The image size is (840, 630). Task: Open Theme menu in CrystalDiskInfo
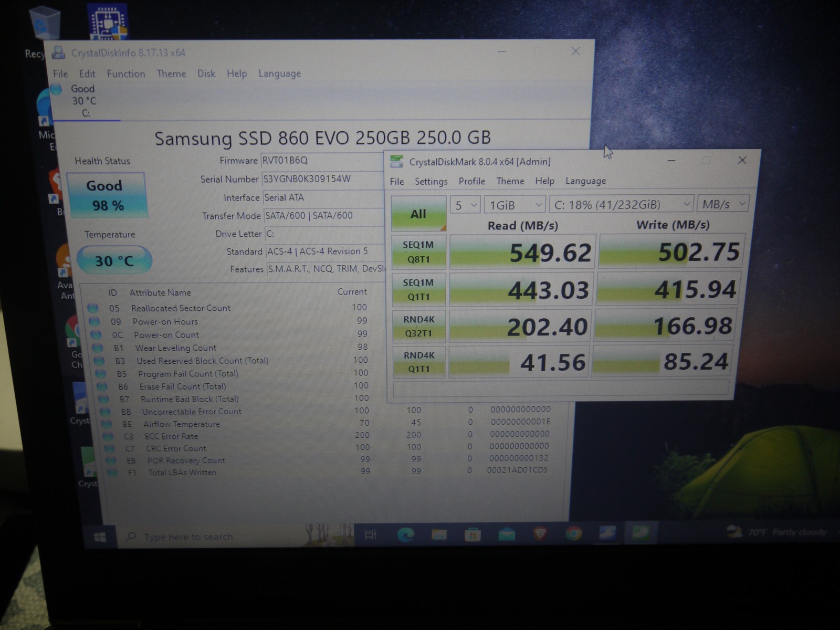pos(171,73)
